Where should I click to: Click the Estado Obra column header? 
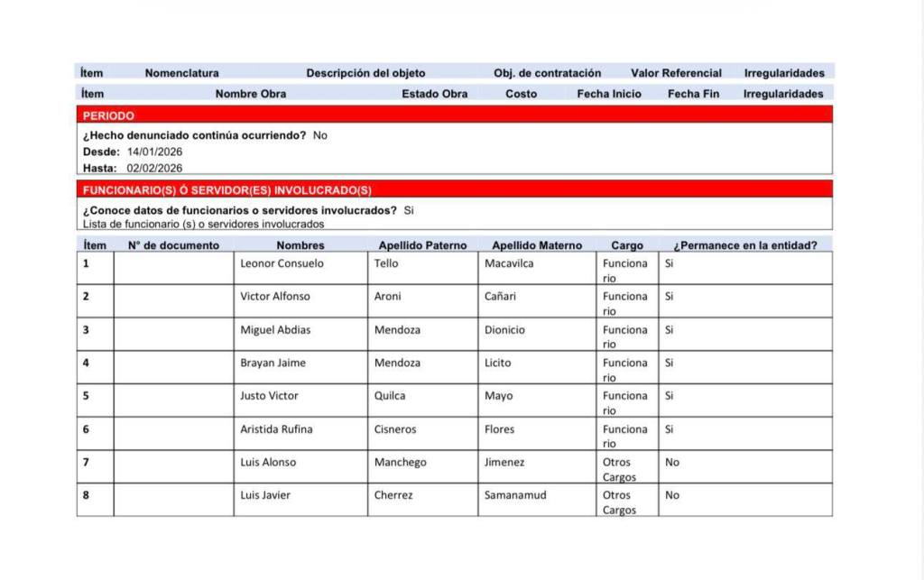coord(434,94)
